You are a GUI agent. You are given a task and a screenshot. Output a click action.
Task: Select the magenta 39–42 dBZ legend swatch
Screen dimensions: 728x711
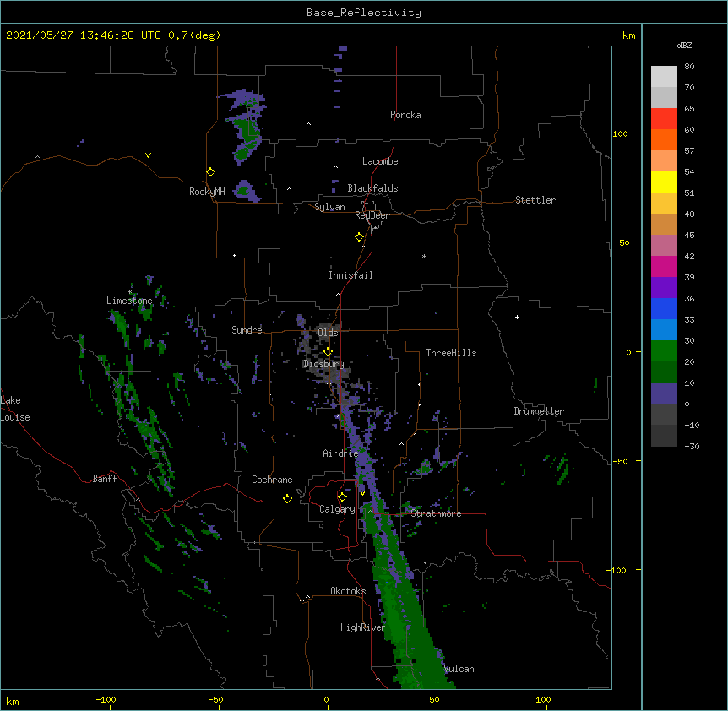point(664,267)
